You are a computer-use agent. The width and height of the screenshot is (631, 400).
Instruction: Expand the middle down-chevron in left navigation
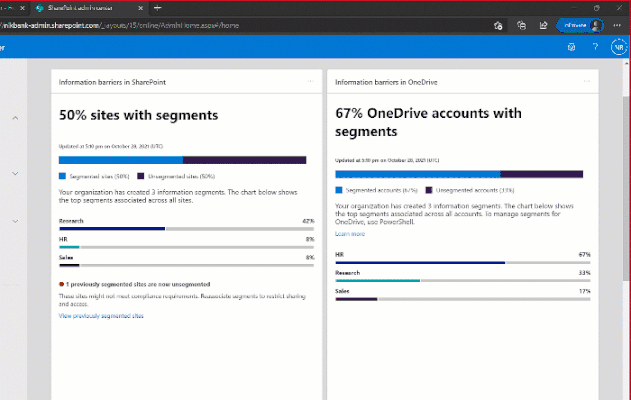click(x=15, y=173)
